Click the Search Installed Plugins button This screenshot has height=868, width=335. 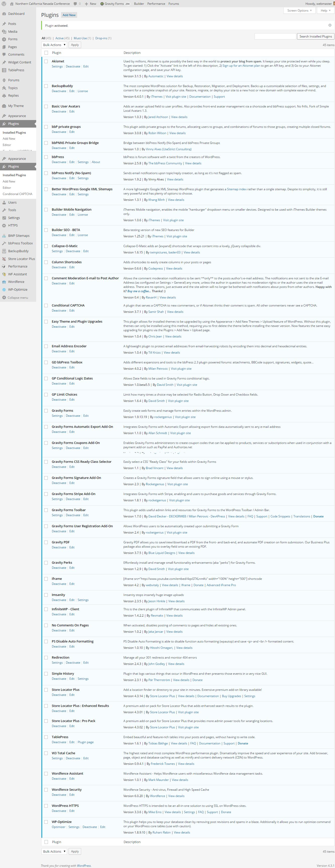tap(315, 36)
